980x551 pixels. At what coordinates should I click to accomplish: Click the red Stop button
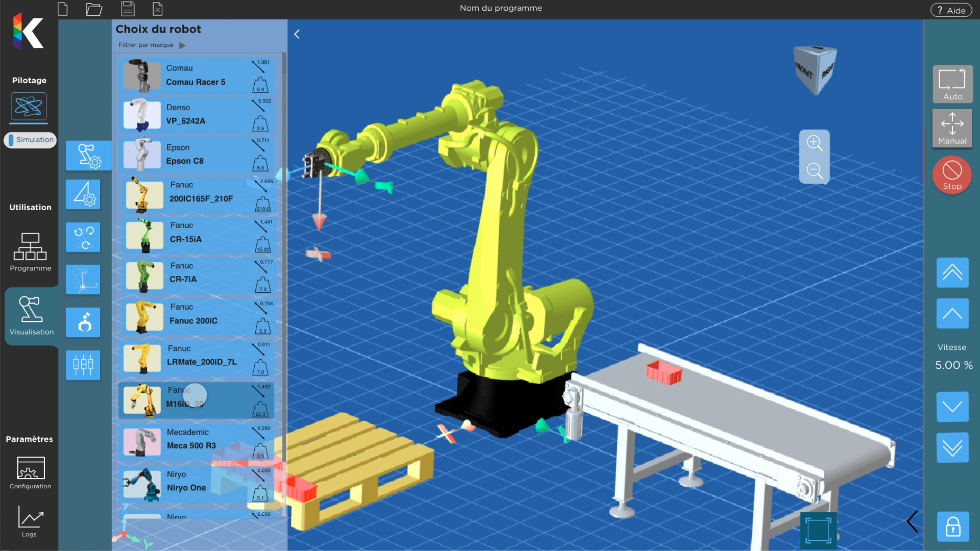click(952, 175)
